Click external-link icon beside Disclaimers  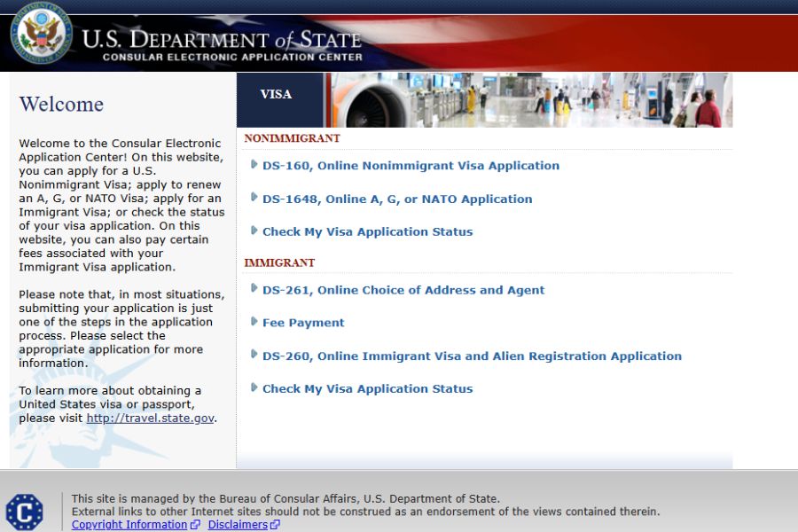[275, 525]
